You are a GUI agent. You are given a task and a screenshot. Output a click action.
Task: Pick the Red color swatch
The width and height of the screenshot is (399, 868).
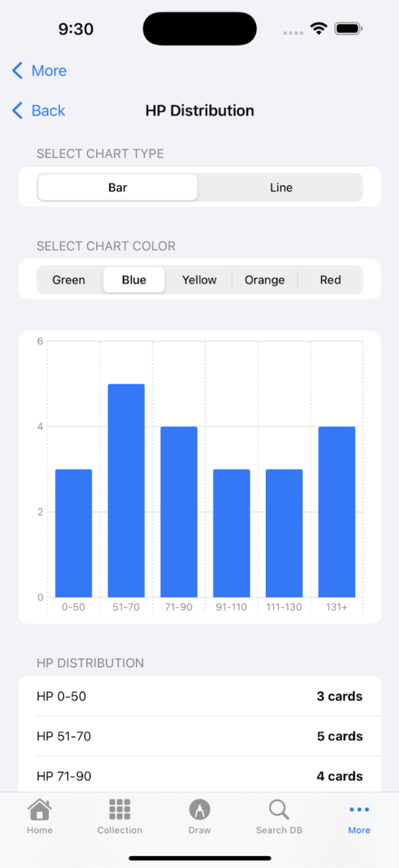(330, 280)
